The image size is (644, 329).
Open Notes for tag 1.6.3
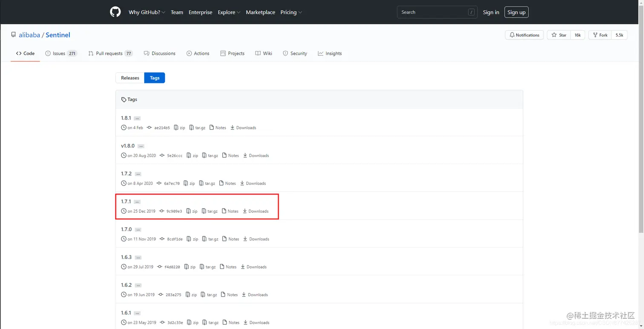(x=228, y=267)
